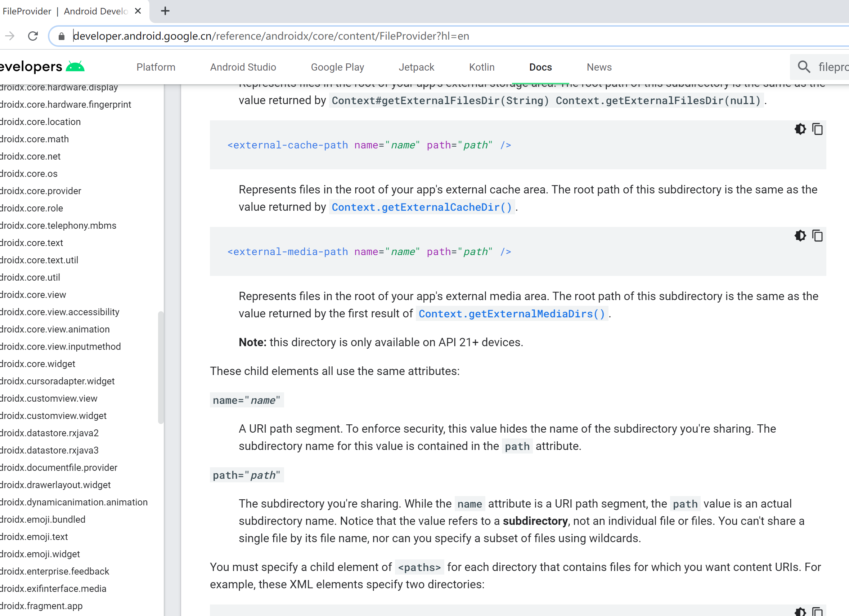Open the Google Play navigation menu
The image size is (849, 616).
337,67
